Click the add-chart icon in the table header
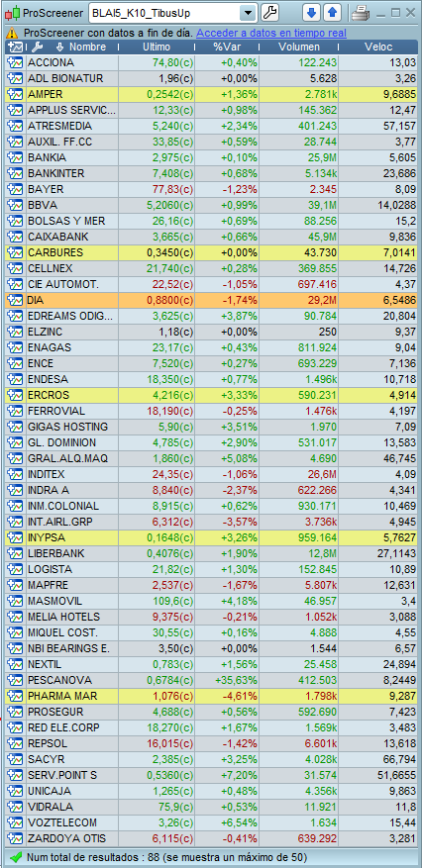The height and width of the screenshot is (868, 422). click(x=16, y=48)
